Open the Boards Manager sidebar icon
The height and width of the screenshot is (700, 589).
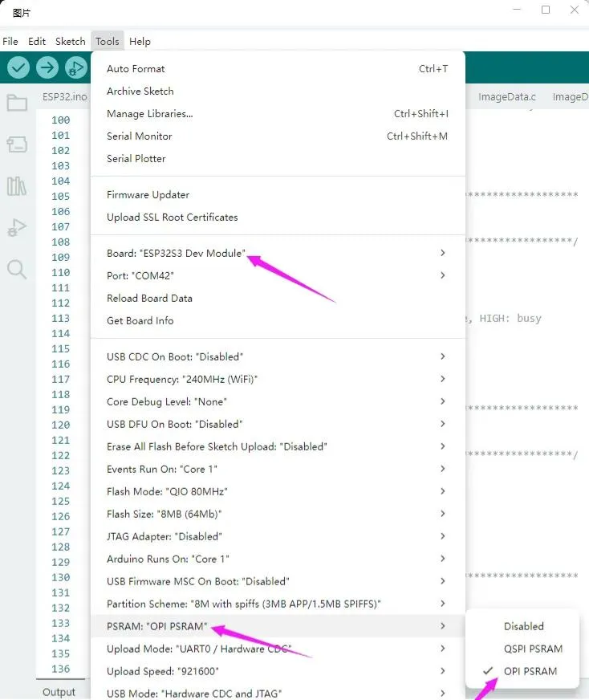click(17, 144)
